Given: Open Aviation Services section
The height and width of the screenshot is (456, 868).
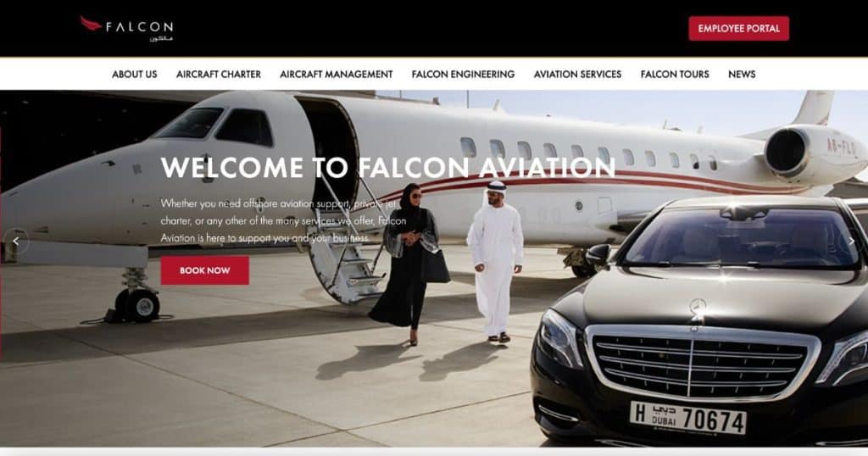Looking at the screenshot, I should tap(577, 74).
